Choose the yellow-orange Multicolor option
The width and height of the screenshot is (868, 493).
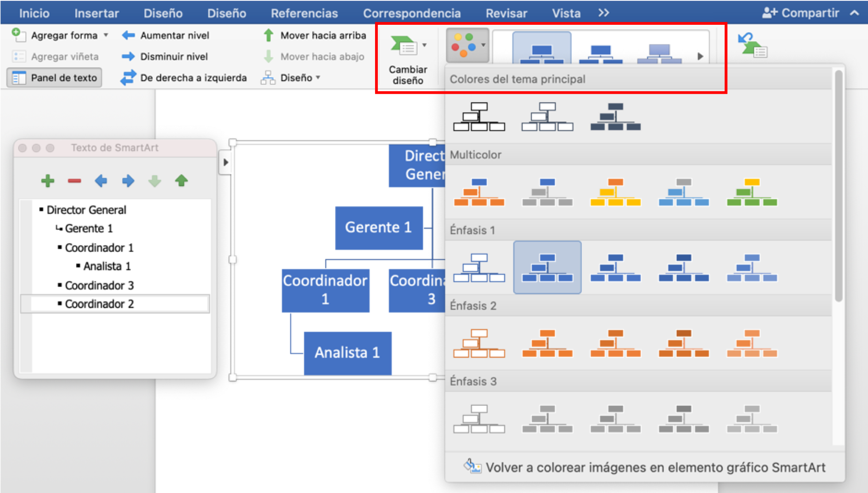616,192
